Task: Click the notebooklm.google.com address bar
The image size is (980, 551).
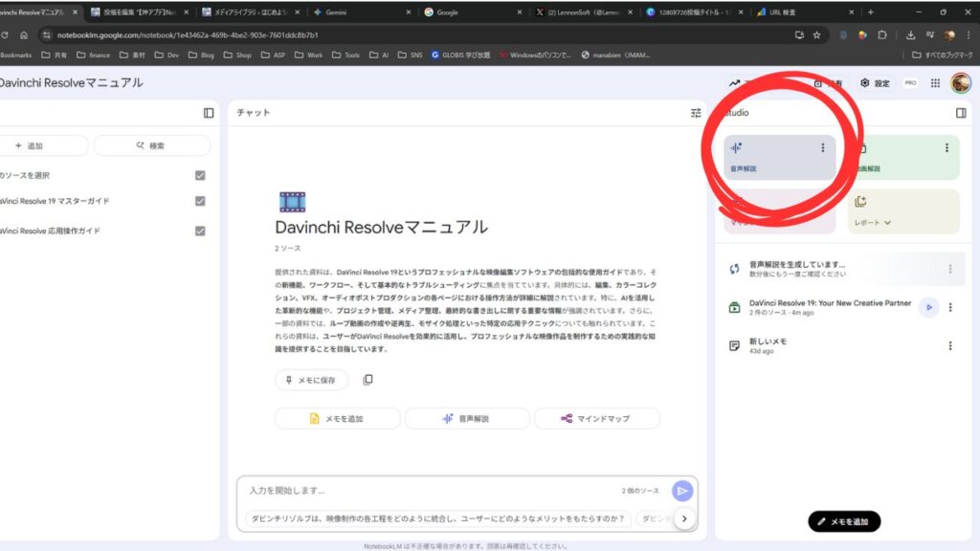Action: click(x=412, y=35)
